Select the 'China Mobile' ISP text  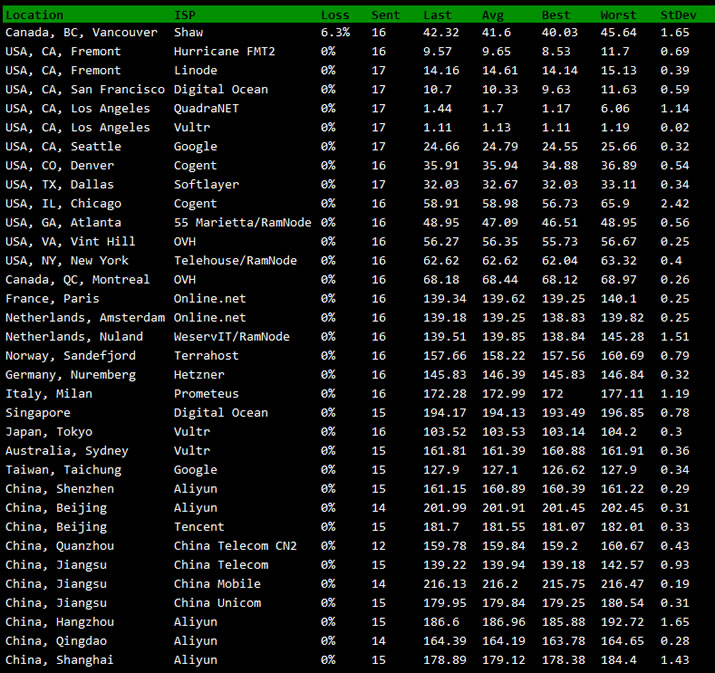click(217, 584)
